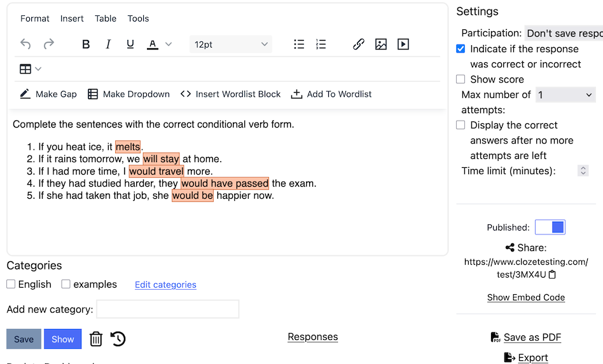Click the Add new category input field
Viewport: 603px width, 364px height.
[167, 309]
